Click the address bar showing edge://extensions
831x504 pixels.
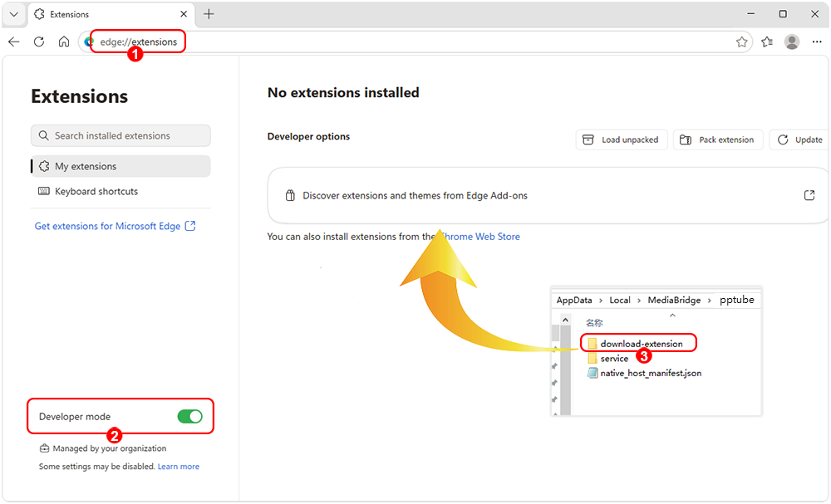pos(415,42)
